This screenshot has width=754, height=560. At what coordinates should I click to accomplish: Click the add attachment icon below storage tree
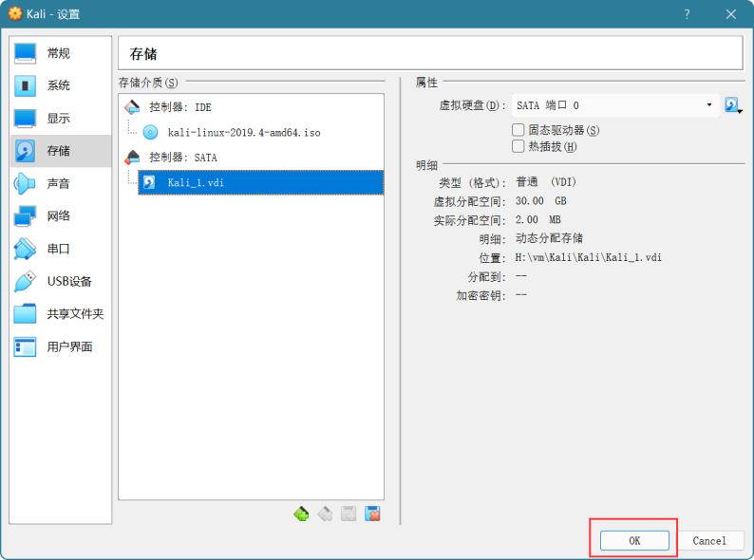pyautogui.click(x=349, y=513)
